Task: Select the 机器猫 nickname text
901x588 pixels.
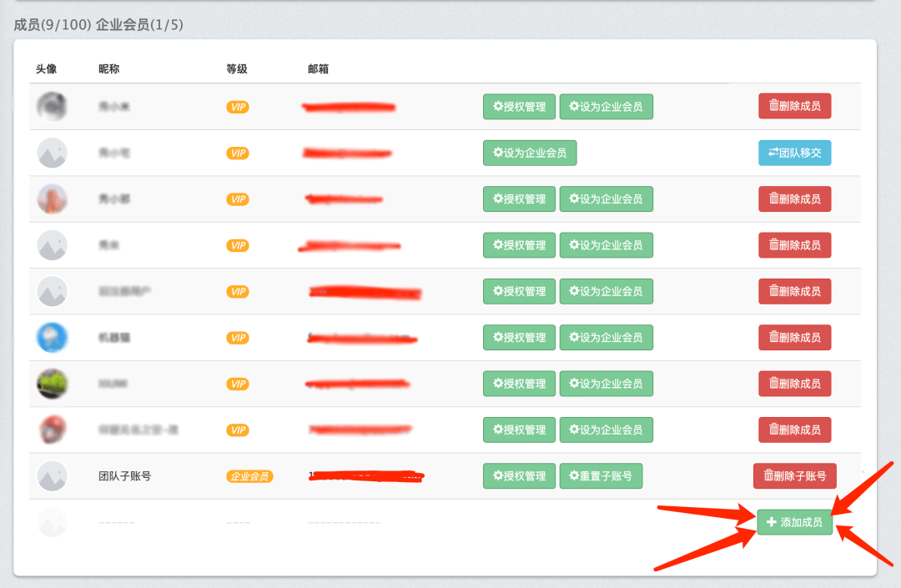Action: coord(114,338)
